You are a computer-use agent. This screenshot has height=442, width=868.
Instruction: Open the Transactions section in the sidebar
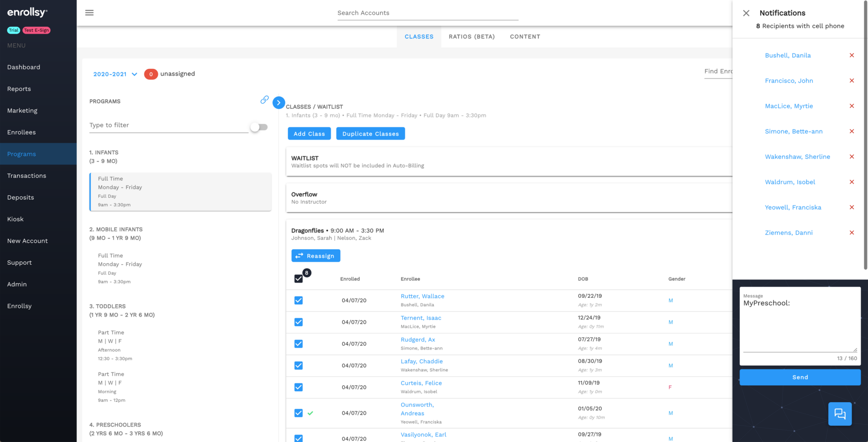[x=26, y=176]
